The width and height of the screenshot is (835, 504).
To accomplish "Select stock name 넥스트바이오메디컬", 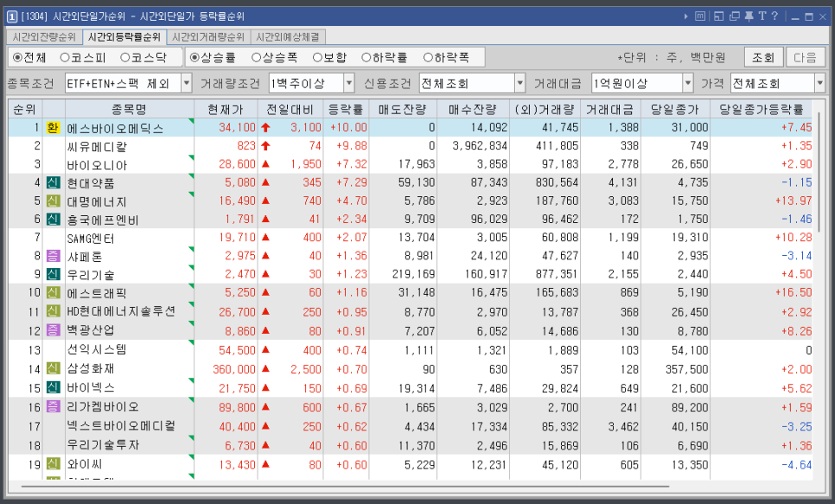I will (x=121, y=426).
